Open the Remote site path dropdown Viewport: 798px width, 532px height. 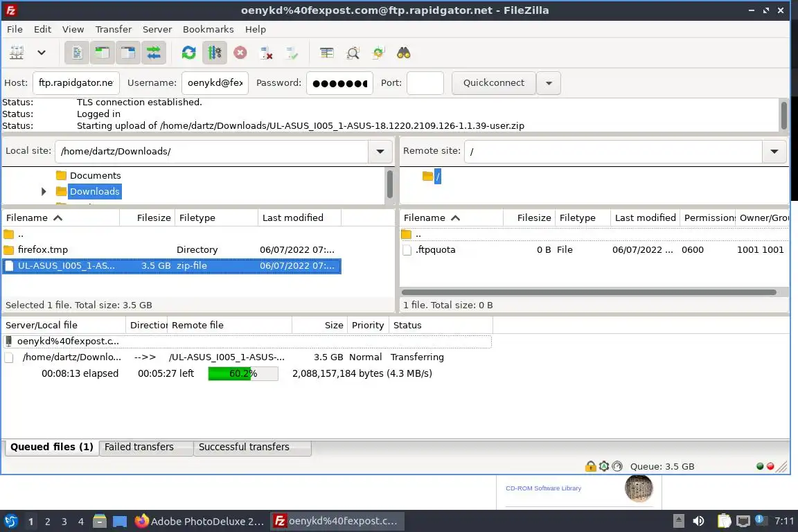(774, 151)
